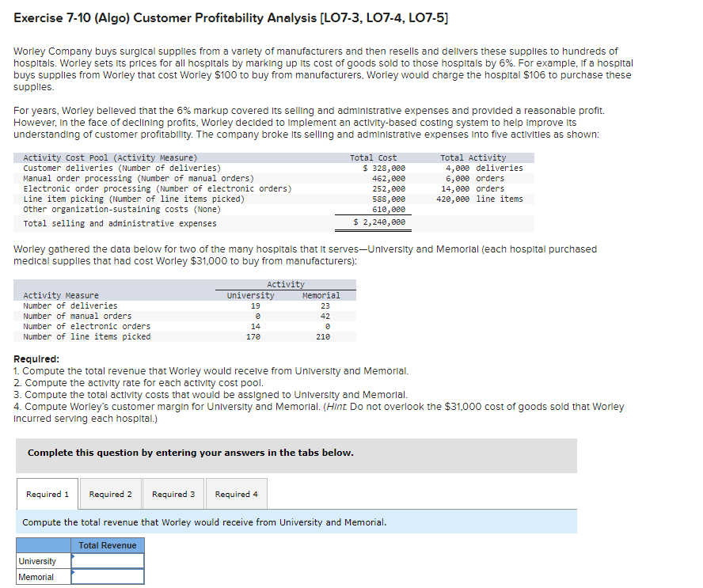Click the exercise title Exercise 7-10 heading
The height and width of the screenshot is (588, 703).
pos(230,18)
